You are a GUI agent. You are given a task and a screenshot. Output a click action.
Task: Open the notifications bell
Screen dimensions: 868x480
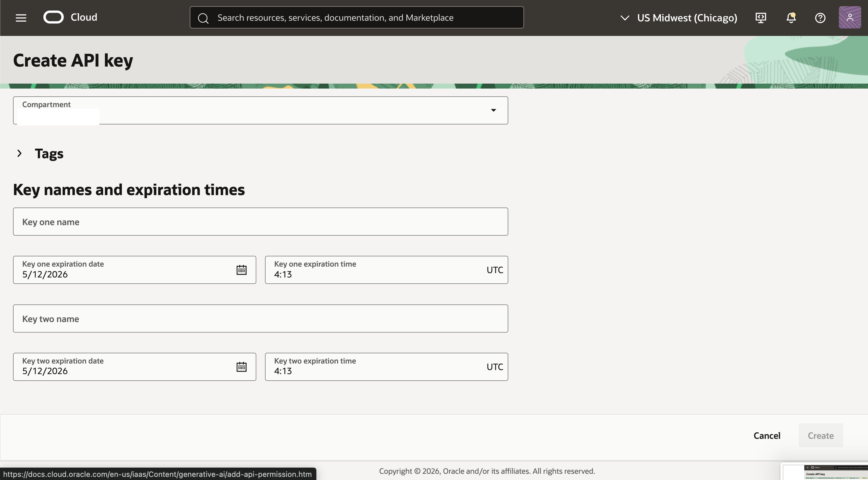click(x=791, y=18)
